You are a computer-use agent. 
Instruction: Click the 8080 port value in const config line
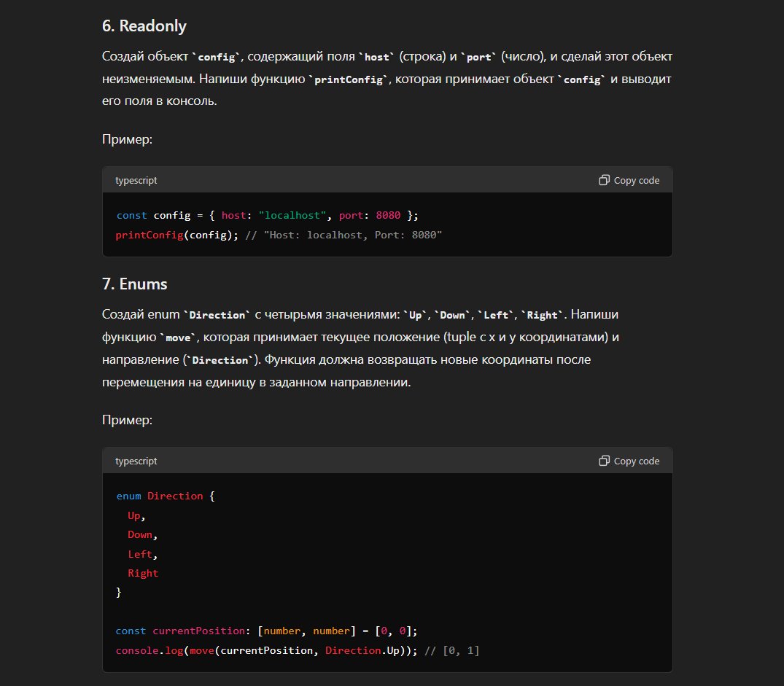point(387,216)
